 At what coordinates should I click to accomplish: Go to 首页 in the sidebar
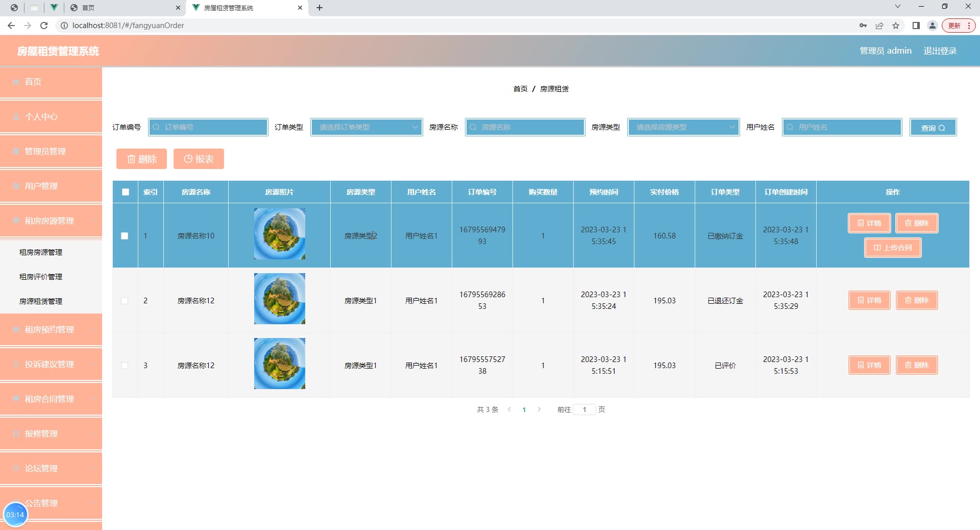point(51,82)
